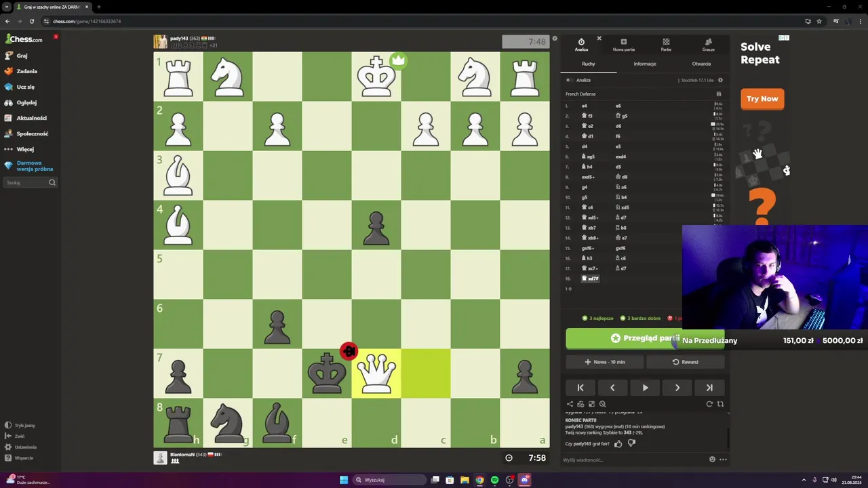
Task: Select black move exd4 on move 6
Action: tap(620, 157)
